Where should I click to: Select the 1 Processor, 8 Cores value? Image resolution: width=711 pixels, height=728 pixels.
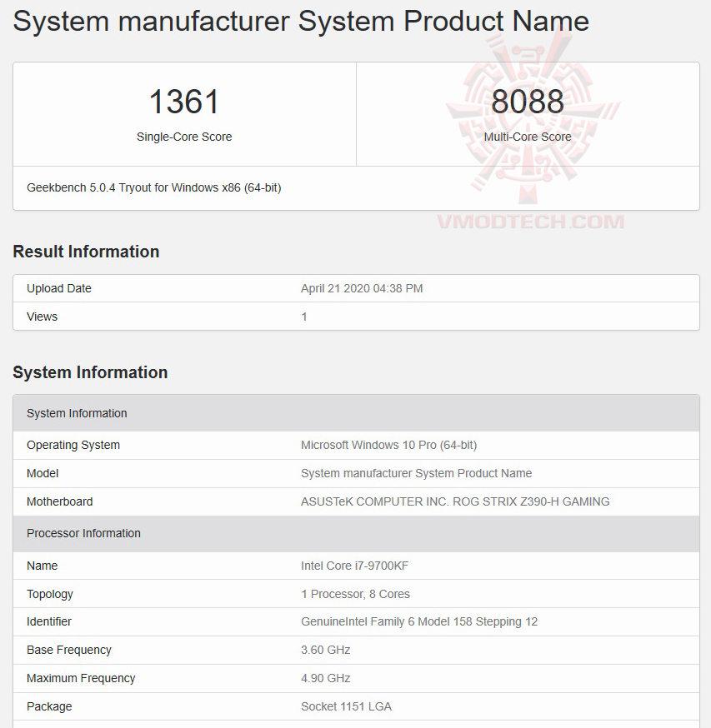coord(355,594)
